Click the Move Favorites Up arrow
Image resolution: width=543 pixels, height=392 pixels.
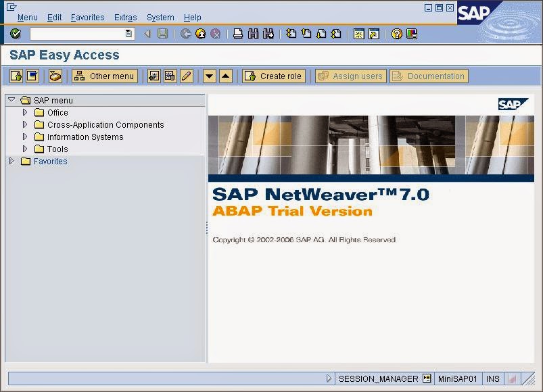[226, 76]
